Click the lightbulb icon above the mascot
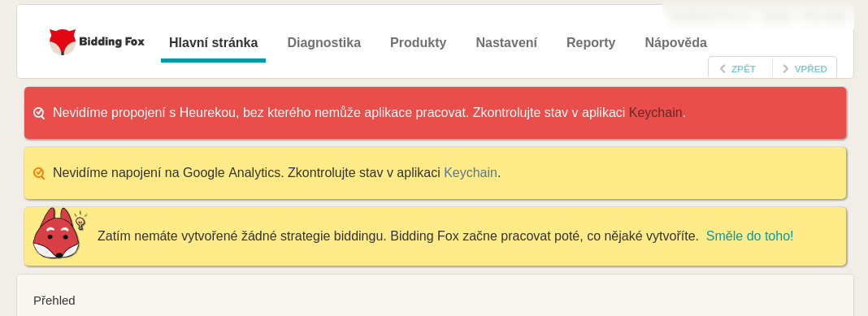The width and height of the screenshot is (868, 316). click(80, 221)
